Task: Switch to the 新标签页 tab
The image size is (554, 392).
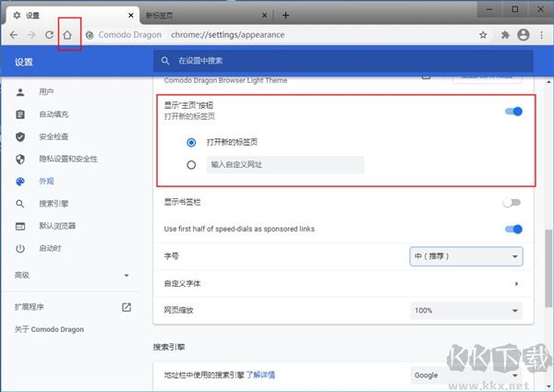Action: (x=205, y=15)
